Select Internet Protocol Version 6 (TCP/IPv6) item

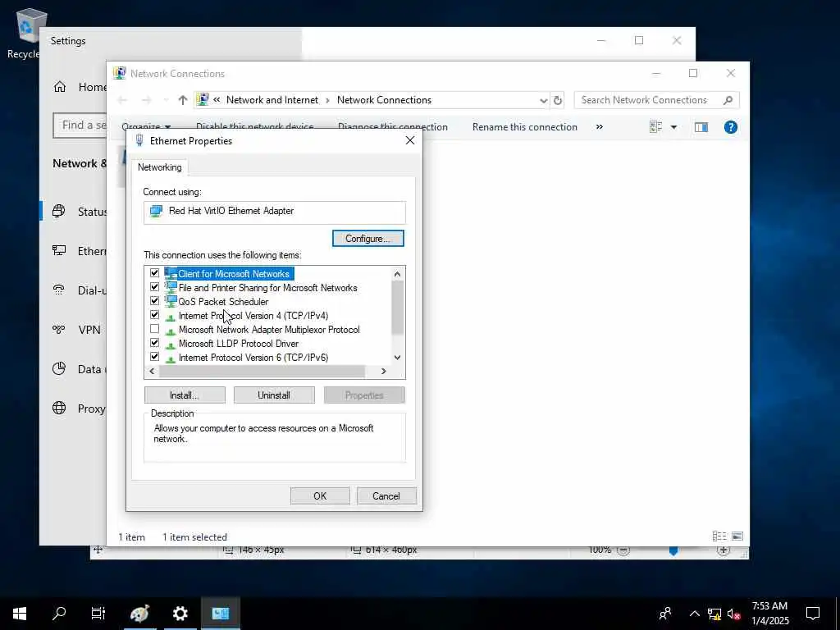(253, 358)
